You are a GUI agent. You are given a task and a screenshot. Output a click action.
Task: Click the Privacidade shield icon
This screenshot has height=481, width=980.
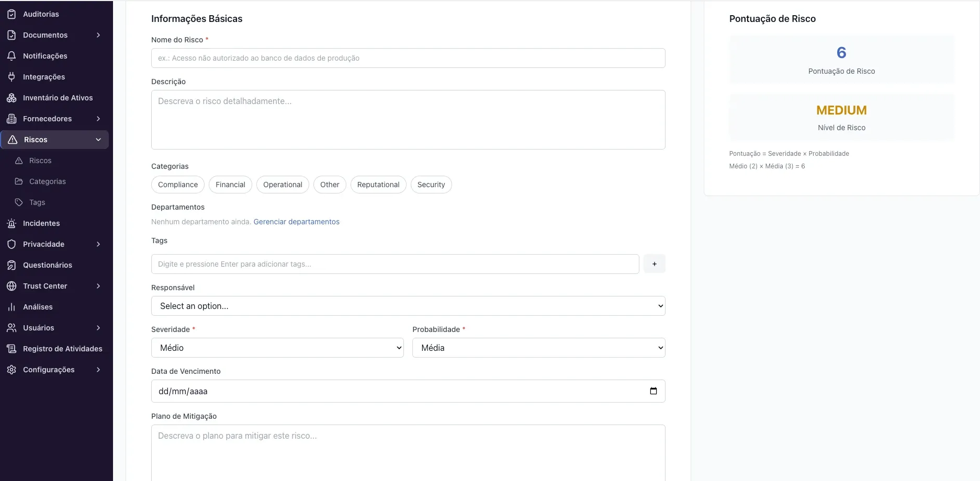click(12, 244)
